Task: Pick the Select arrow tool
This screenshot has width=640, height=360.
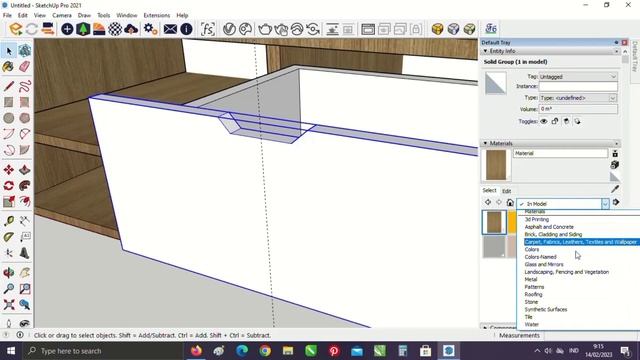Action: tap(9, 51)
